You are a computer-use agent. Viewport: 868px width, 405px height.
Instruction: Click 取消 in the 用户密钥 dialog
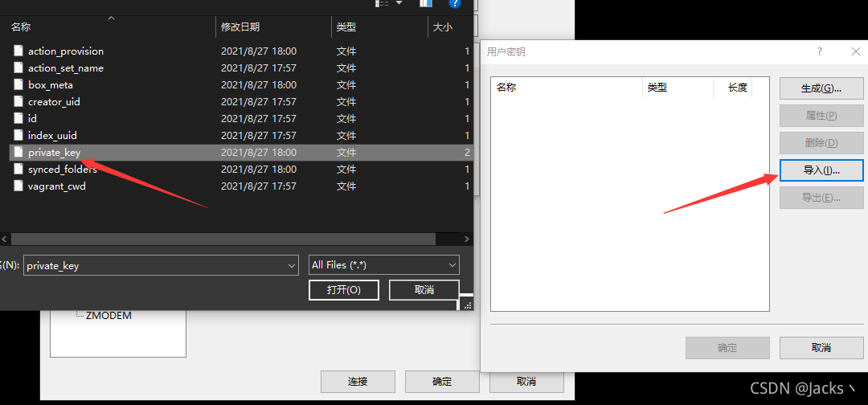(821, 348)
